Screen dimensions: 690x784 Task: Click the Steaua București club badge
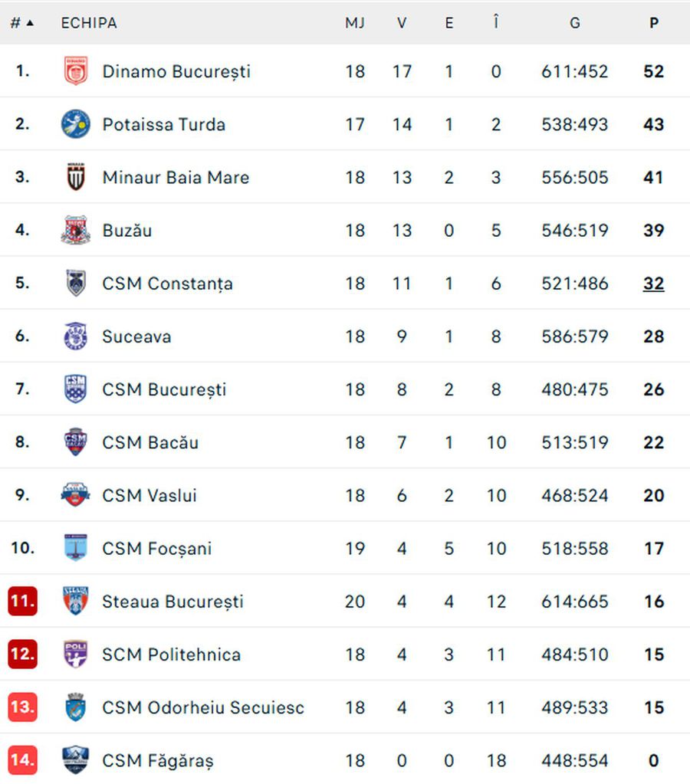click(75, 602)
